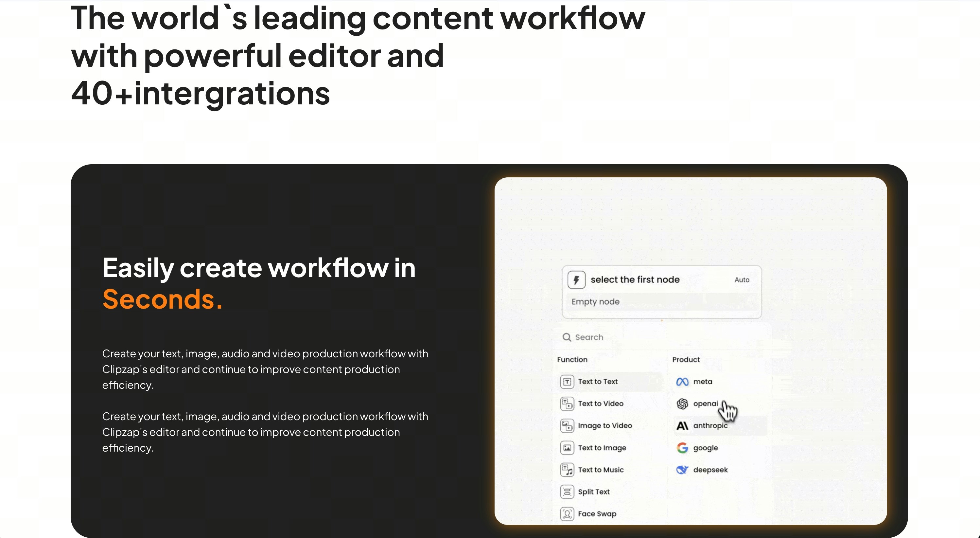980x538 pixels.
Task: Select the Text to Image icon
Action: (x=567, y=448)
